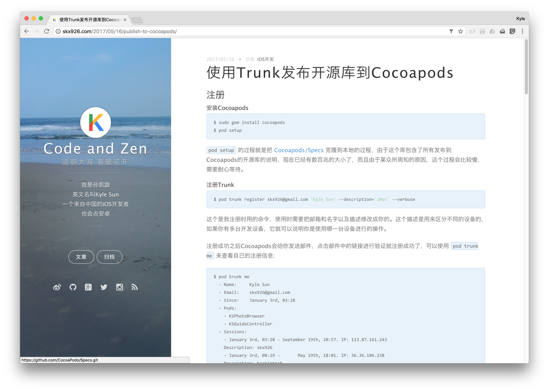Screen dimensions: 549x392
Task: Open the Google Plus icon
Action: (88, 287)
